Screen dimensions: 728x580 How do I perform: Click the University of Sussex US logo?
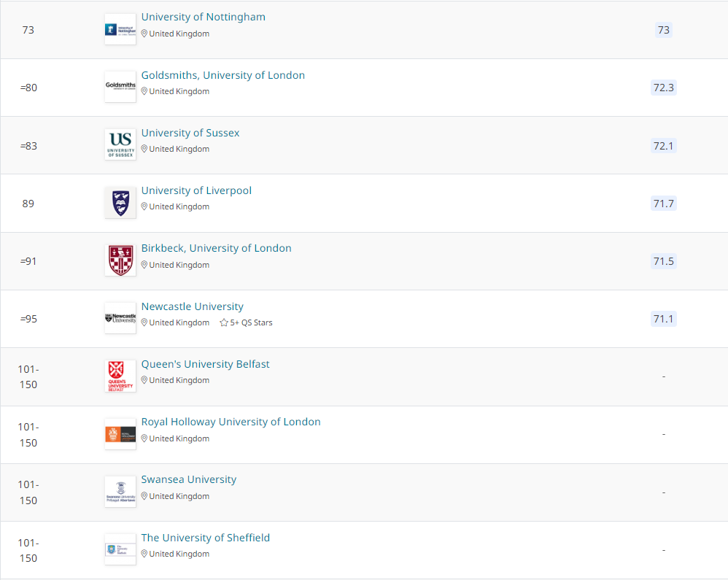(x=120, y=144)
